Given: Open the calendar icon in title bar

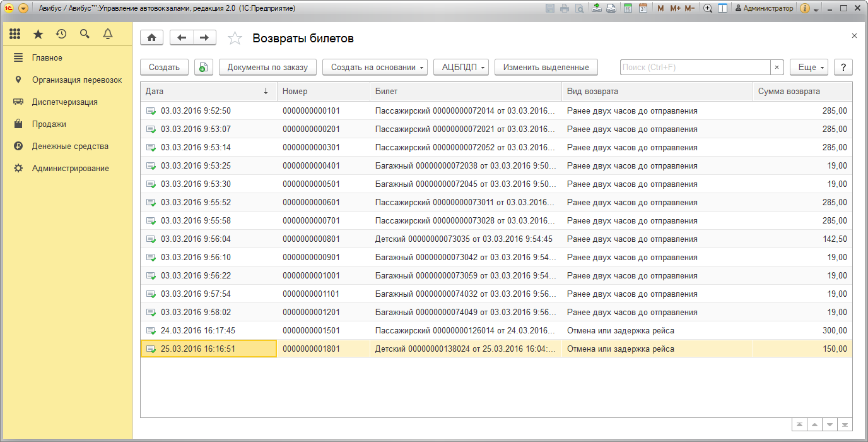Looking at the screenshot, I should 643,9.
